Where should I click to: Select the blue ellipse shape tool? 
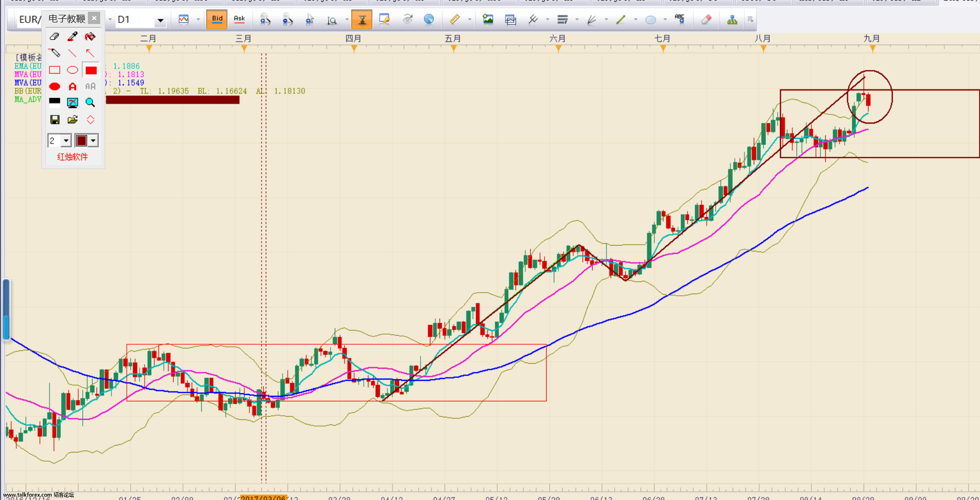[650, 19]
